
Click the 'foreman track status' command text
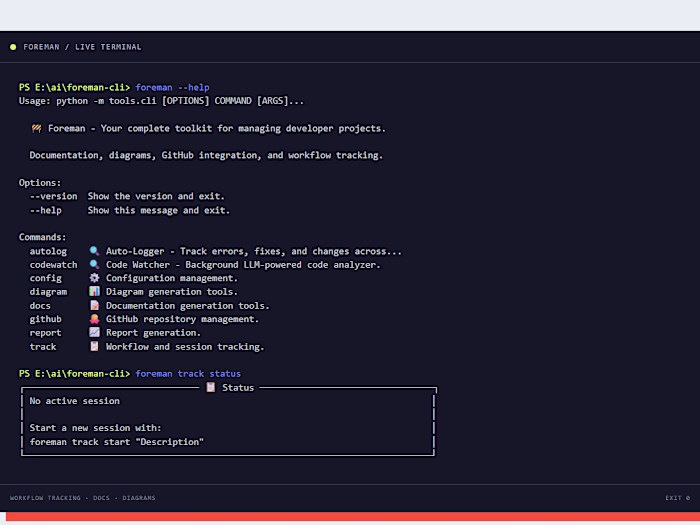[188, 374]
